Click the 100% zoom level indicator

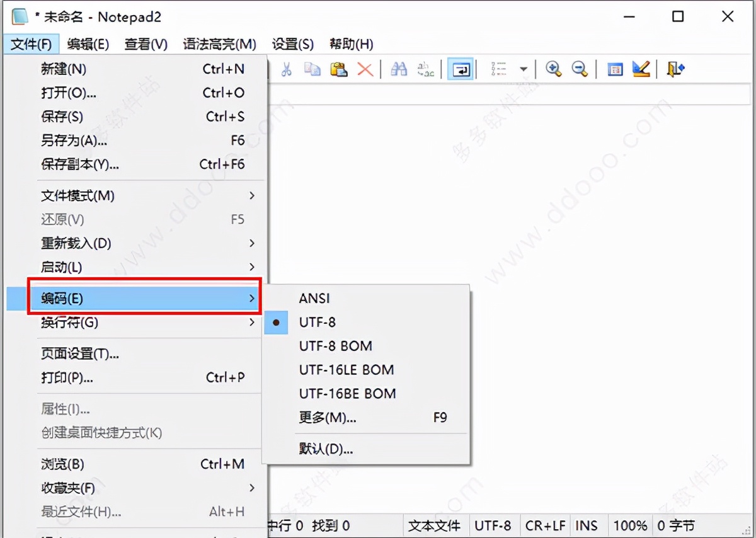629,525
